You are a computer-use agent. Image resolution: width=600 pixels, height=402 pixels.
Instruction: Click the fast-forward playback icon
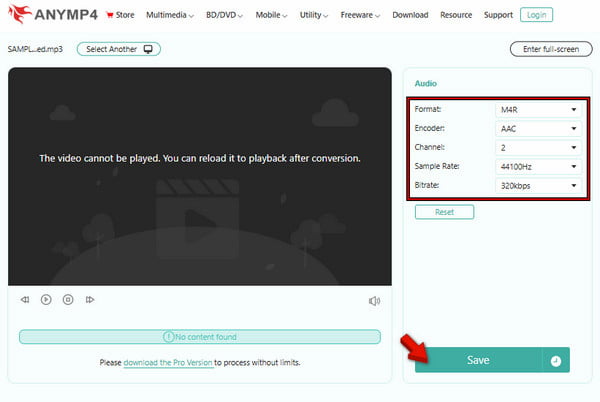pos(90,299)
